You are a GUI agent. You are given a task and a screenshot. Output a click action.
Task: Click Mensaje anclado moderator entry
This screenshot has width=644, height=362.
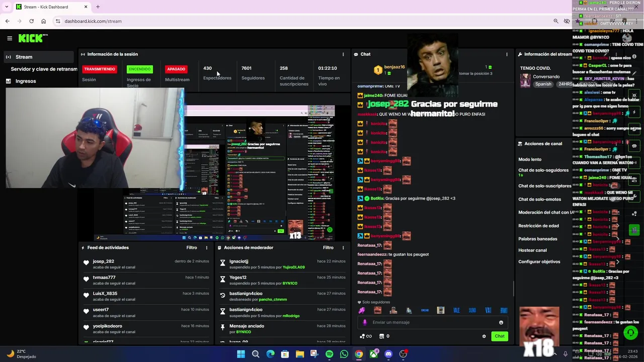click(x=247, y=326)
